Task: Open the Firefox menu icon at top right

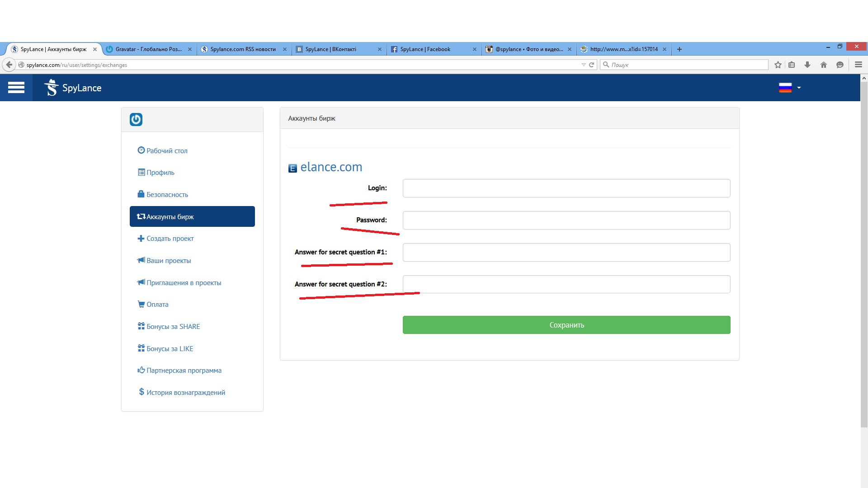Action: pyautogui.click(x=858, y=65)
